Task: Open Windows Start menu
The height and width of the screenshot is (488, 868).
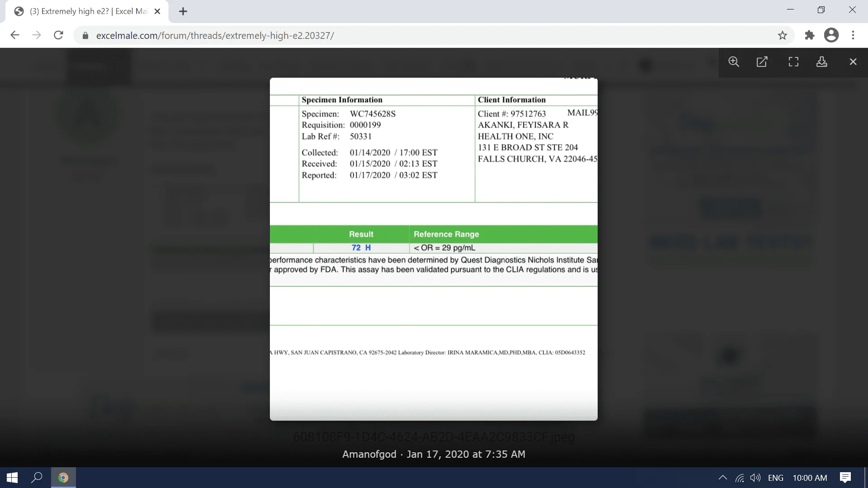Action: click(12, 478)
